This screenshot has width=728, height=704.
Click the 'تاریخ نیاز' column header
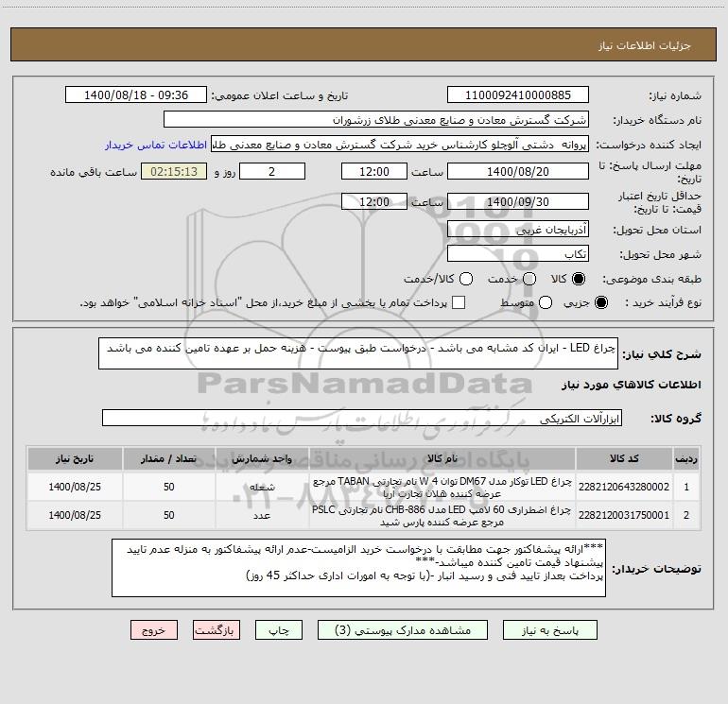75,458
